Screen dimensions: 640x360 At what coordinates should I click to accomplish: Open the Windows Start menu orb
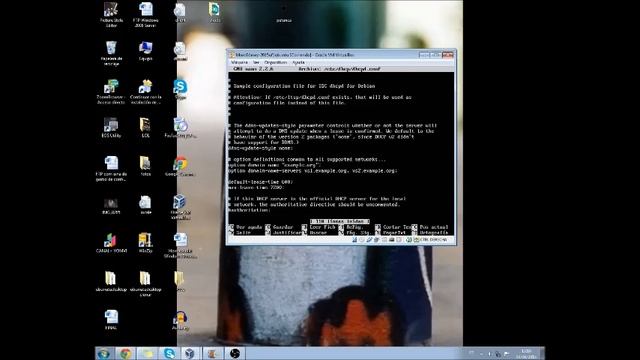104,353
